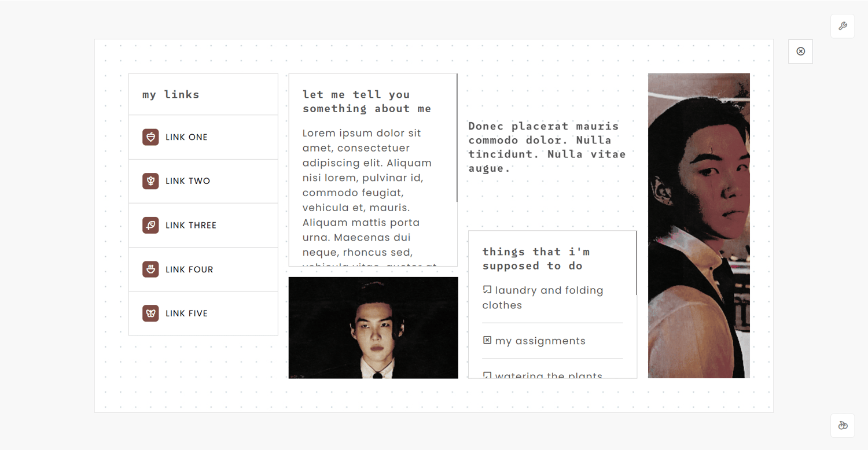Screen dimensions: 868x450
Task: Click the about me box scrollbar
Action: click(457, 138)
